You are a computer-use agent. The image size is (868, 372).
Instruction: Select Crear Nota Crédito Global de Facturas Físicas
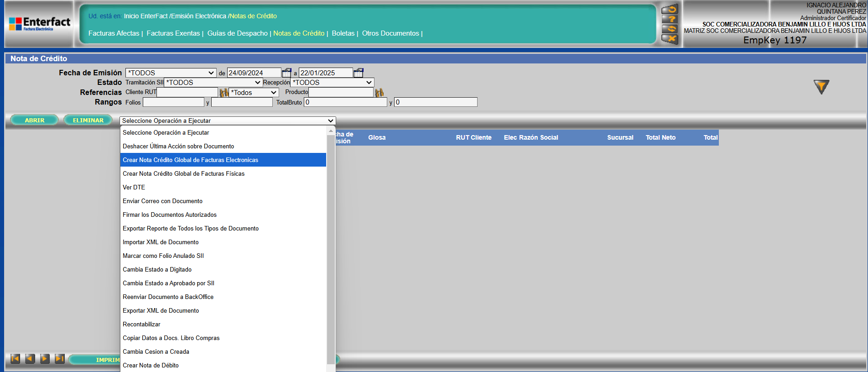tap(183, 173)
